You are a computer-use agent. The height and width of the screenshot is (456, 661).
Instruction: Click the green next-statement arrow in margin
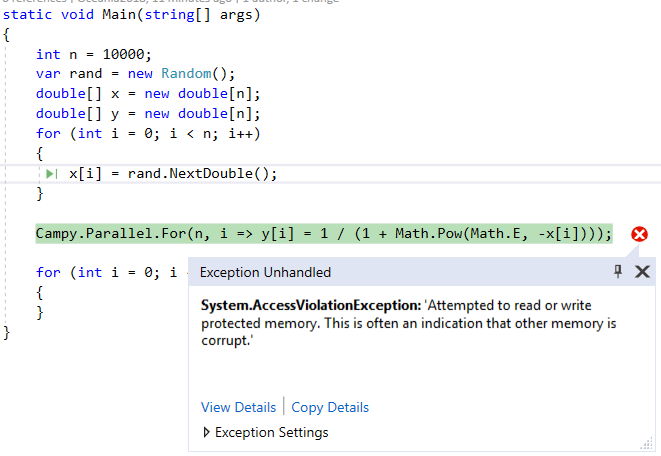[51, 174]
